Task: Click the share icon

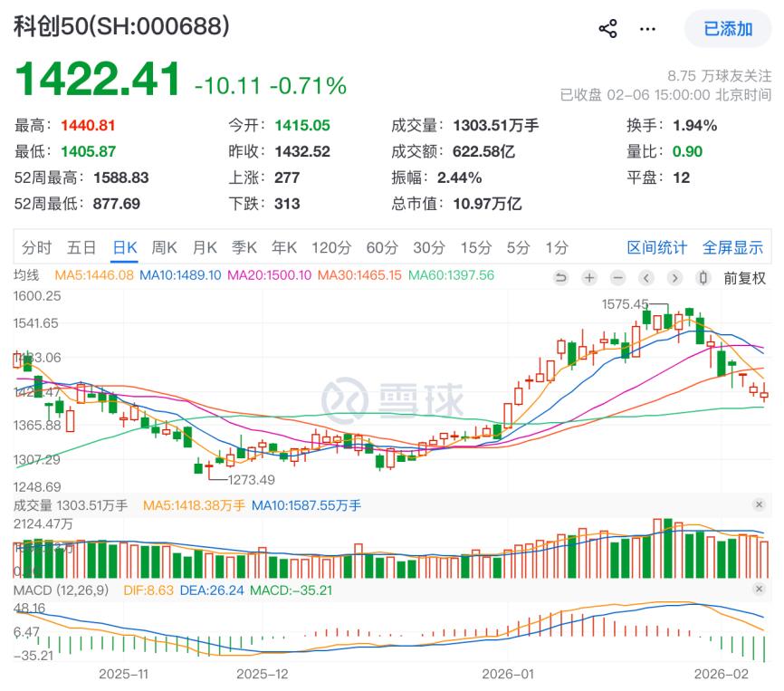Action: [607, 29]
